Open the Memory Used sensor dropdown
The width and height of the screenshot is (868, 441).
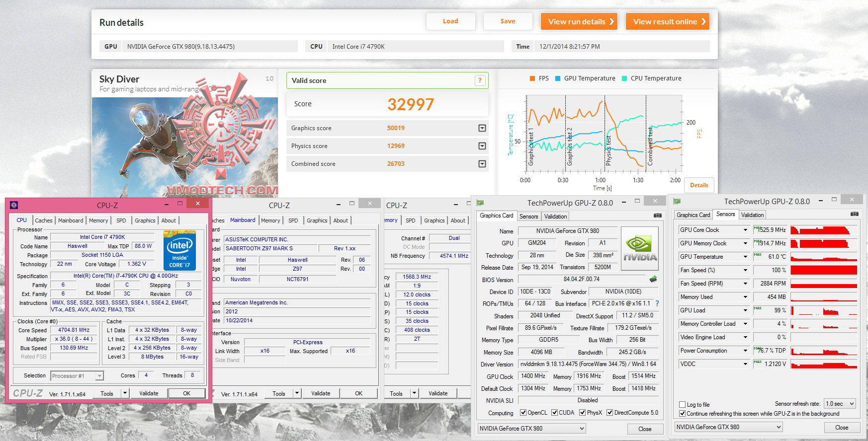pos(745,297)
